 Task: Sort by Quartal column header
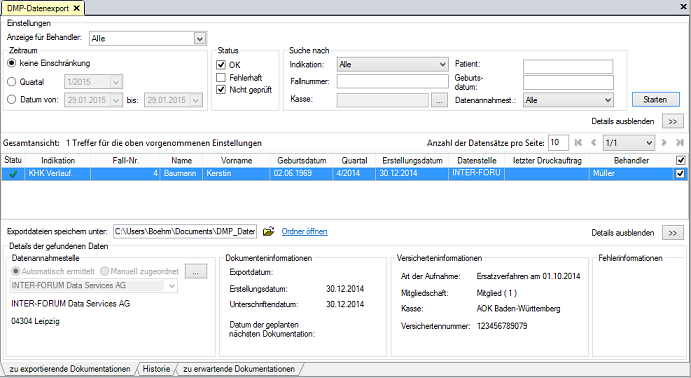tap(354, 160)
